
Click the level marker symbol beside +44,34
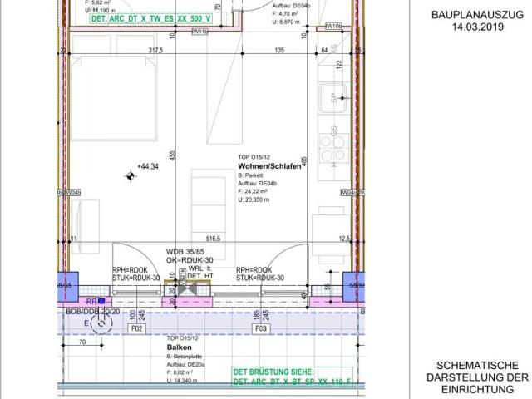point(130,175)
